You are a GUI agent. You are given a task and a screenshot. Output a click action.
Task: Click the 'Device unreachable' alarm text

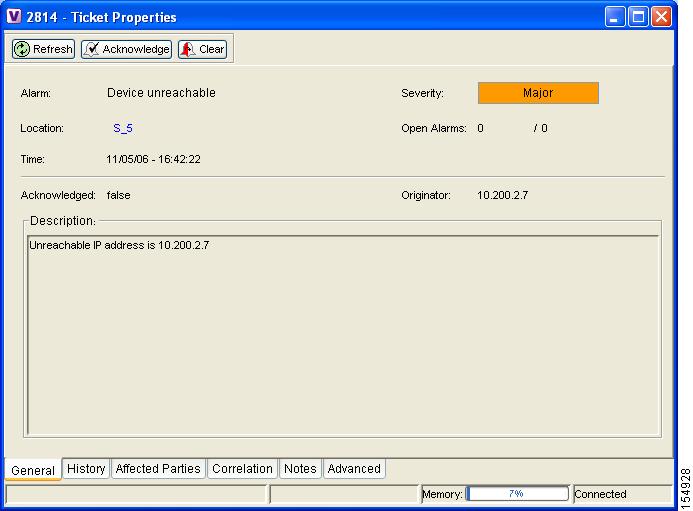pyautogui.click(x=161, y=93)
